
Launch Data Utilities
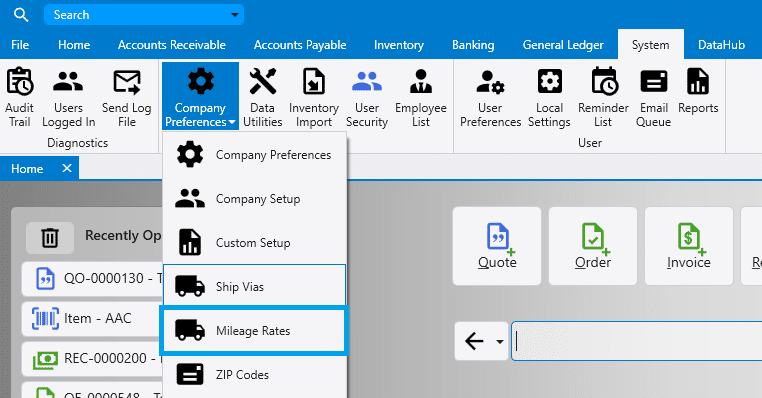tap(262, 97)
